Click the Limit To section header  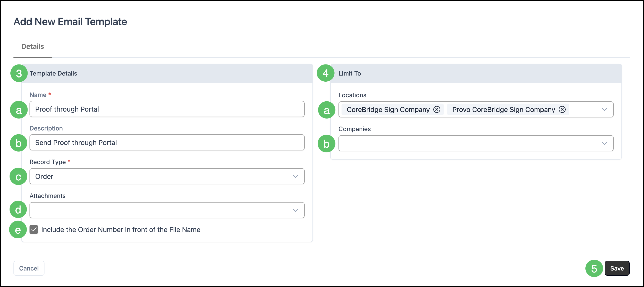[350, 73]
